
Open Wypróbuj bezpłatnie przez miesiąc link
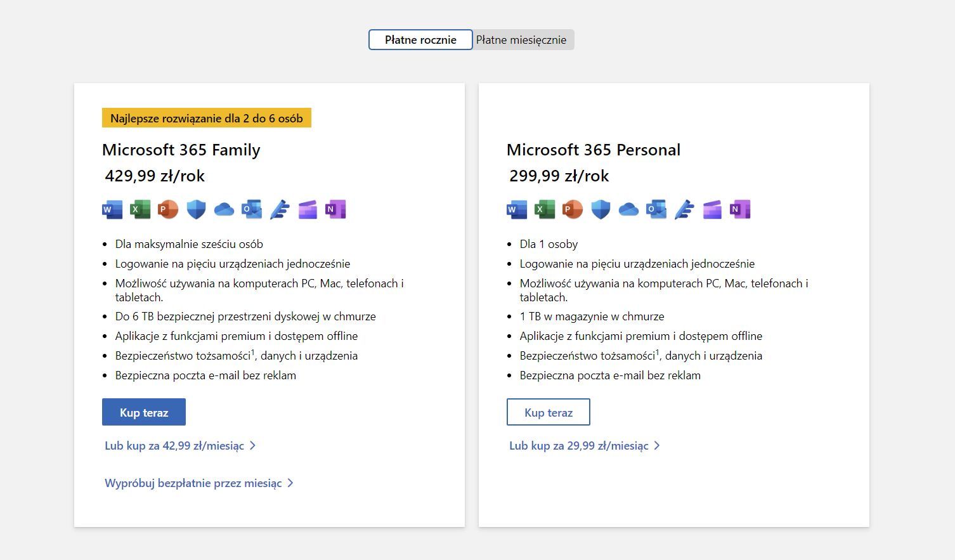click(199, 483)
